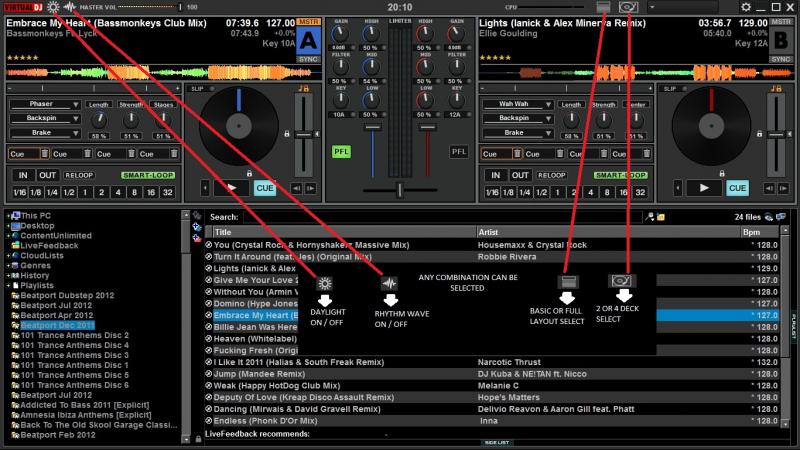Image resolution: width=800 pixels, height=450 pixels.
Task: Open settings gear at top right
Action: pyautogui.click(x=746, y=7)
